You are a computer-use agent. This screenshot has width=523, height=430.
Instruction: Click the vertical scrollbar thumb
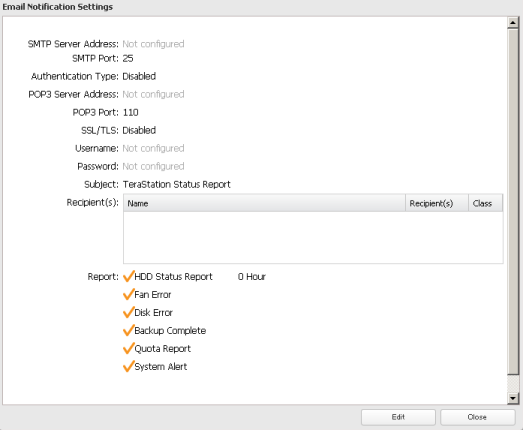[513, 201]
